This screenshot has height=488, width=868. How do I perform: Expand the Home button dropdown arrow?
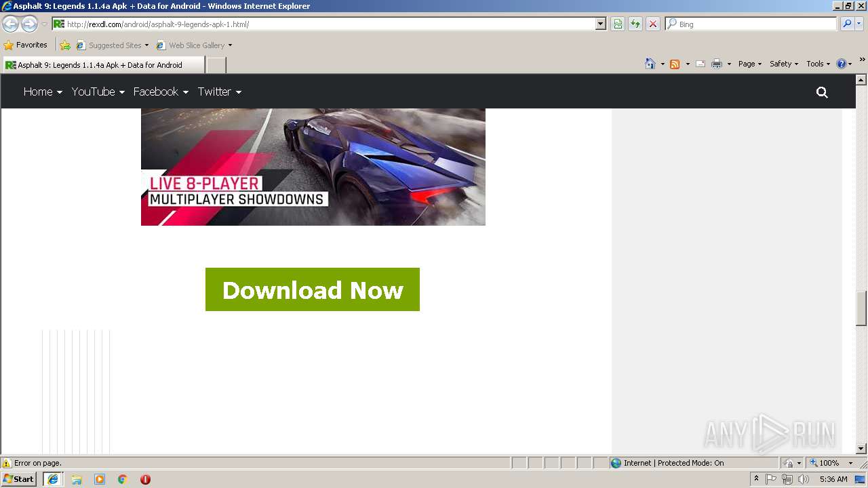tap(663, 64)
